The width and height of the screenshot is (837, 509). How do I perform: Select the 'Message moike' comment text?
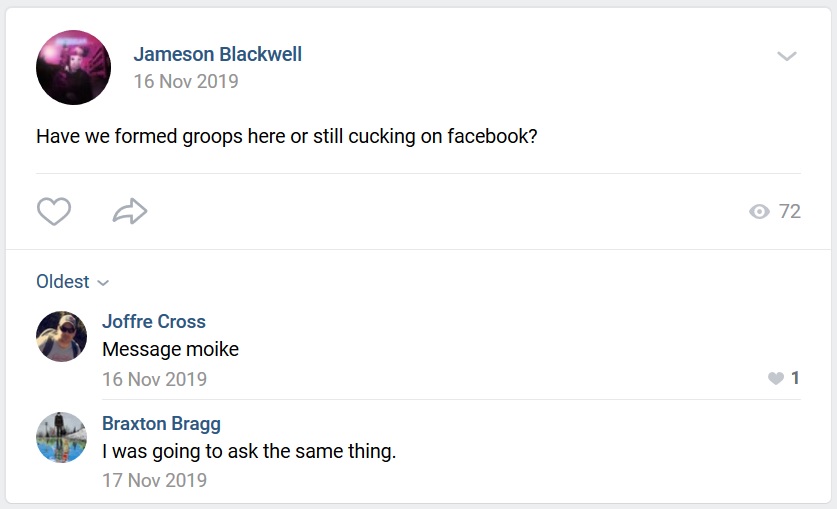[170, 349]
